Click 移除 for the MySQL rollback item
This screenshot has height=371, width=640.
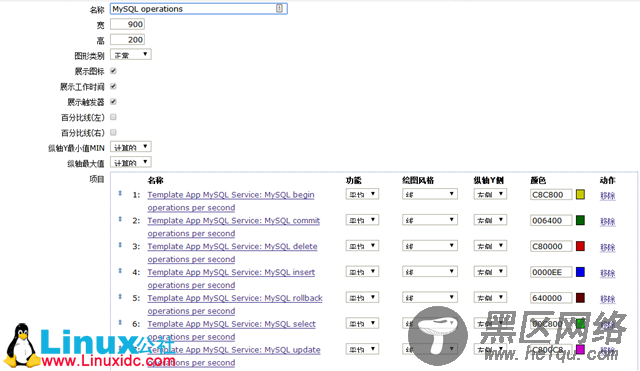607,299
